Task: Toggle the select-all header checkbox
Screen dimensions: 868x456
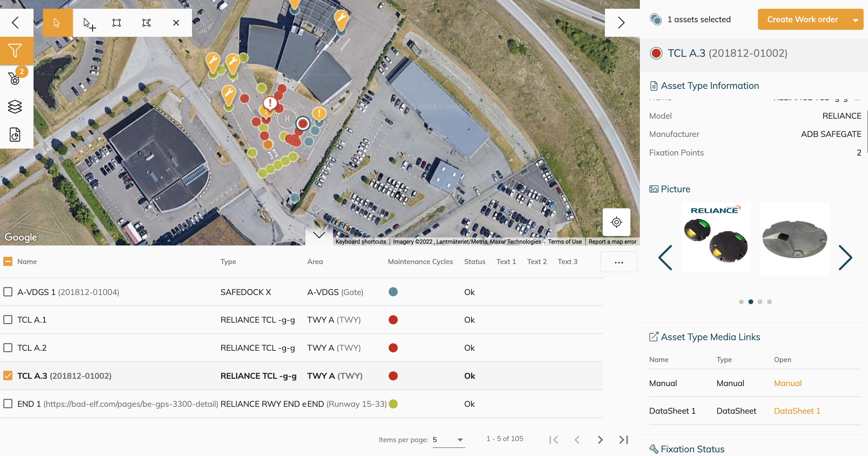Action: tap(8, 261)
